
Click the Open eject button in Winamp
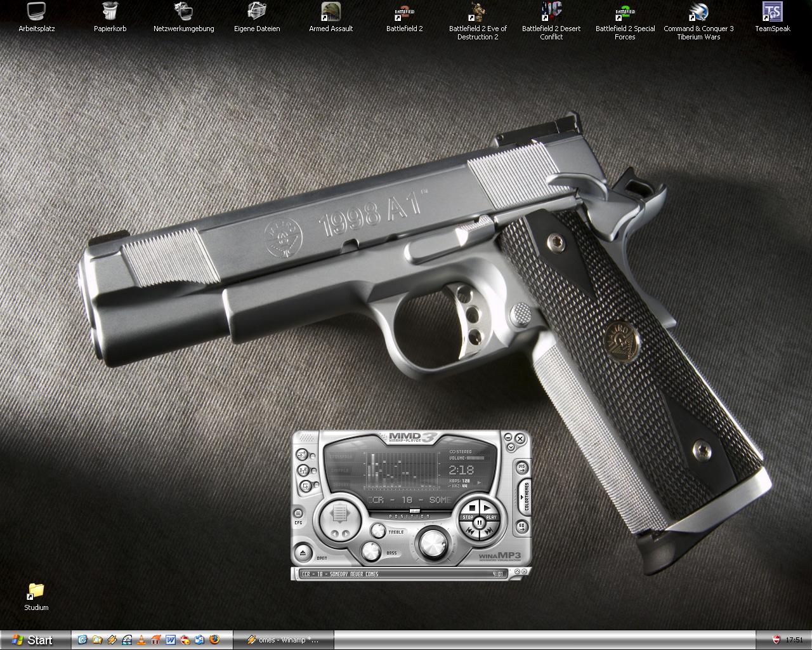(x=303, y=553)
